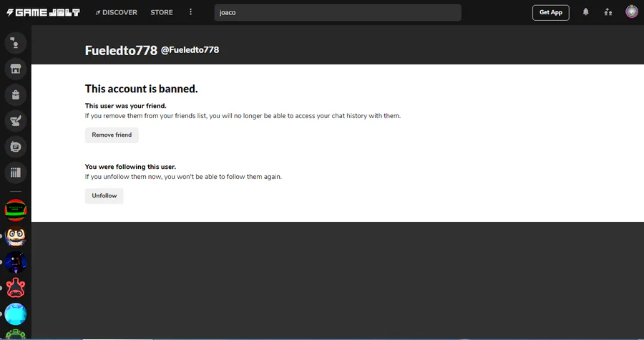The height and width of the screenshot is (340, 644).
Task: Click 'This user was your friend.' text
Action: click(x=126, y=106)
